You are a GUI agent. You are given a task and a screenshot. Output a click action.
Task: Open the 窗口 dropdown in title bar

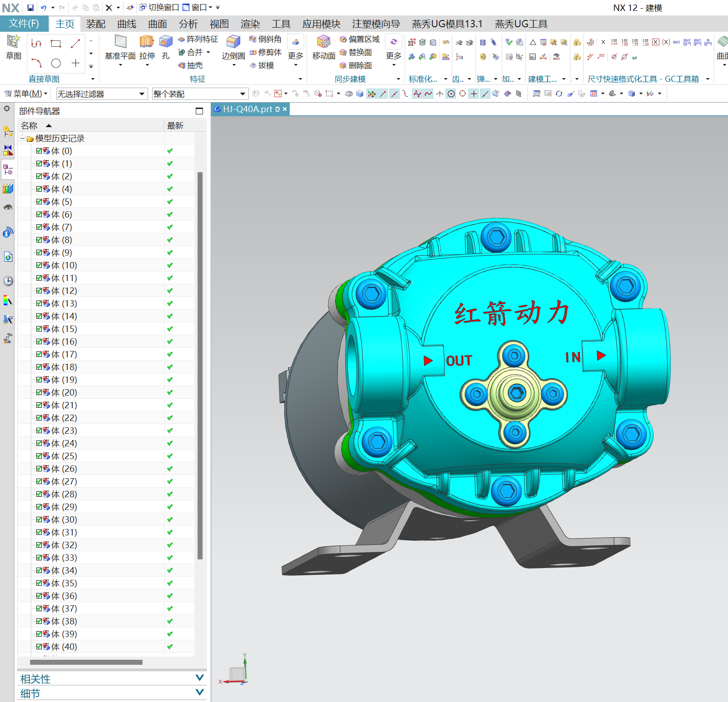click(x=198, y=8)
